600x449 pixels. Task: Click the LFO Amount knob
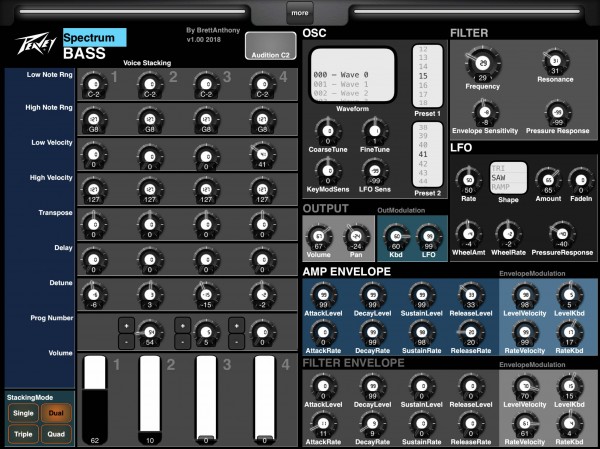pyautogui.click(x=548, y=181)
